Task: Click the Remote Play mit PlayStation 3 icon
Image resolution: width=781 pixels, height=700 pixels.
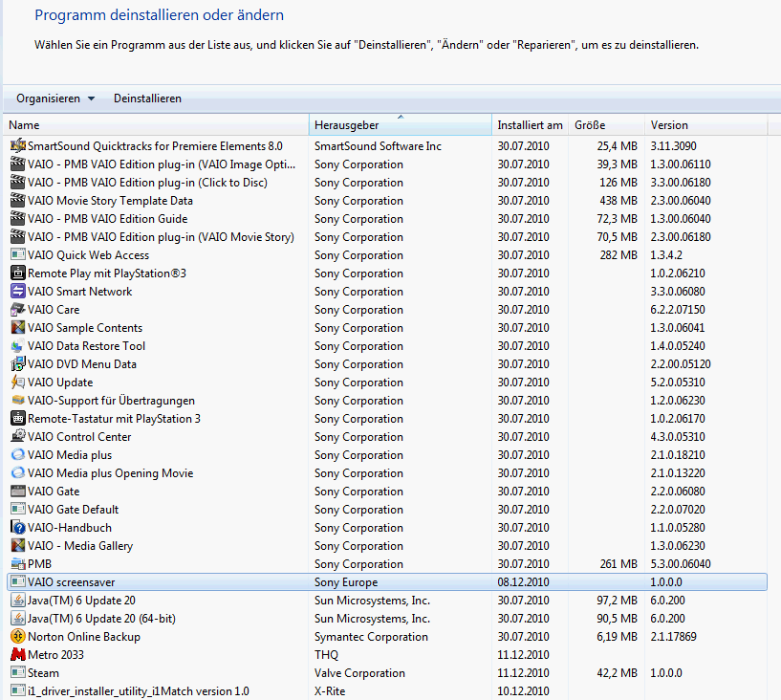Action: click(x=18, y=273)
